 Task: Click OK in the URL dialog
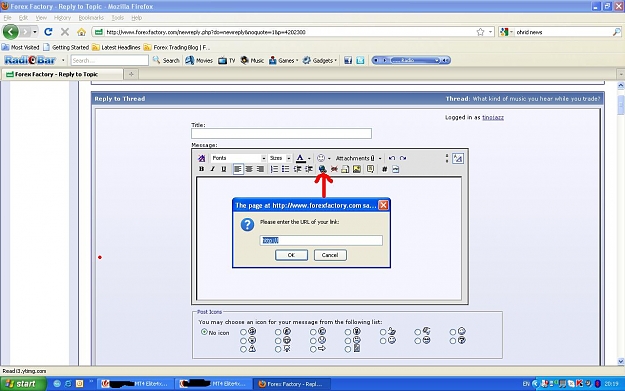coord(291,255)
